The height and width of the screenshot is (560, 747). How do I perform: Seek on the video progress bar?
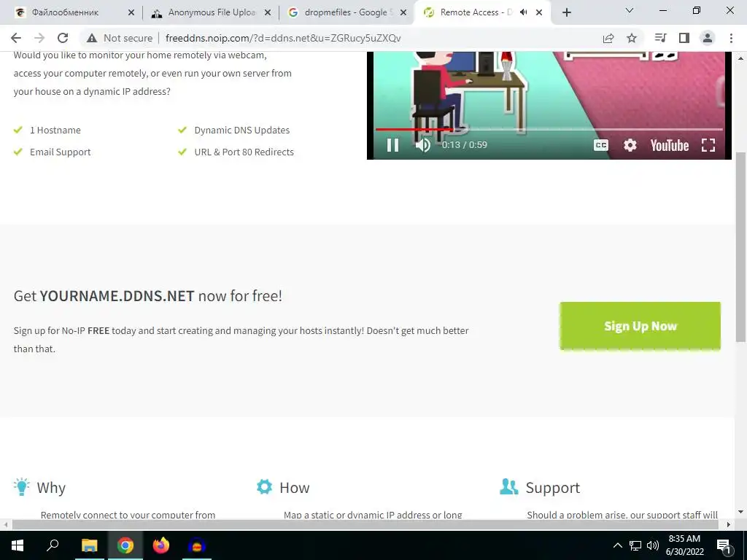pos(549,129)
